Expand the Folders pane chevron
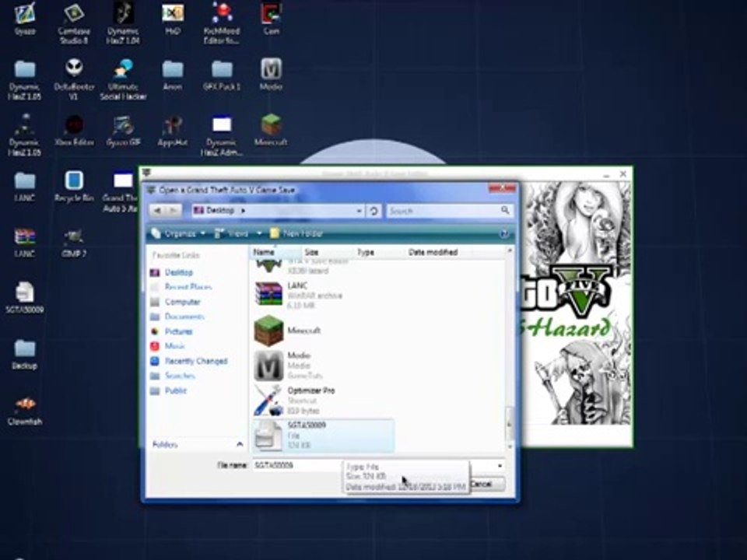 [x=240, y=444]
